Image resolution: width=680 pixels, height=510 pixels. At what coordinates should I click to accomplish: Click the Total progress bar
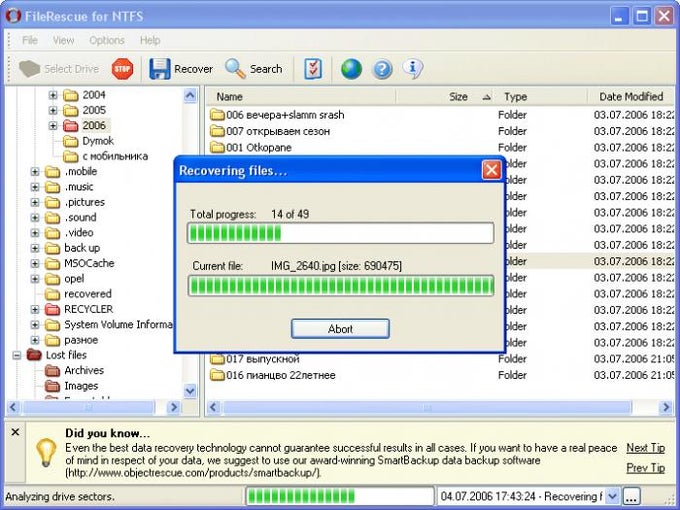click(340, 233)
